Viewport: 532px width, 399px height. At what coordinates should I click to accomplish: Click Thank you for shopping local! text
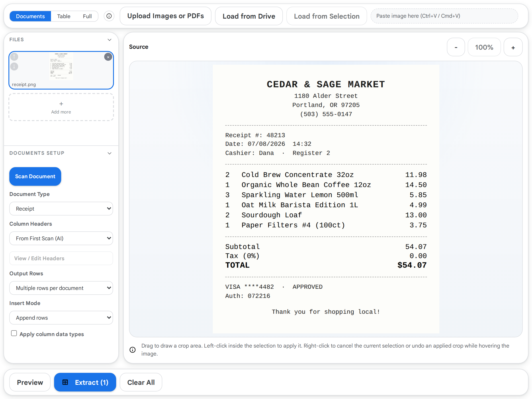(326, 312)
